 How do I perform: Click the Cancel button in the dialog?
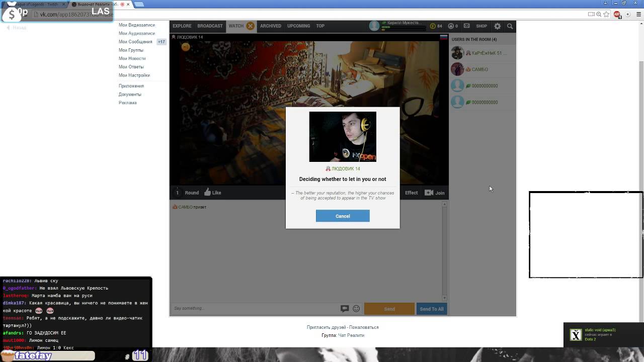click(x=343, y=216)
